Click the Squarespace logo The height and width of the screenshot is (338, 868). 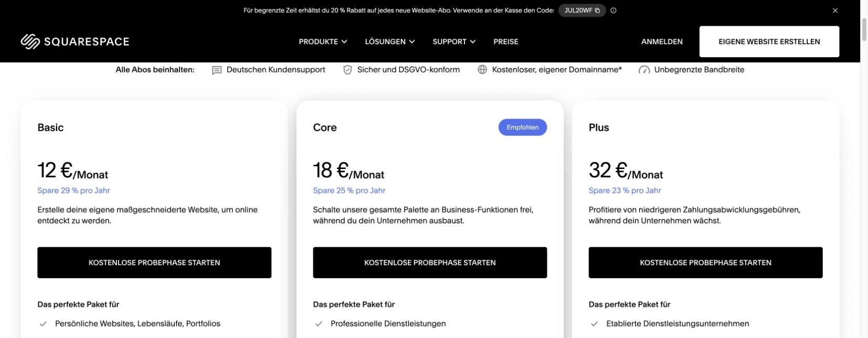click(x=75, y=41)
